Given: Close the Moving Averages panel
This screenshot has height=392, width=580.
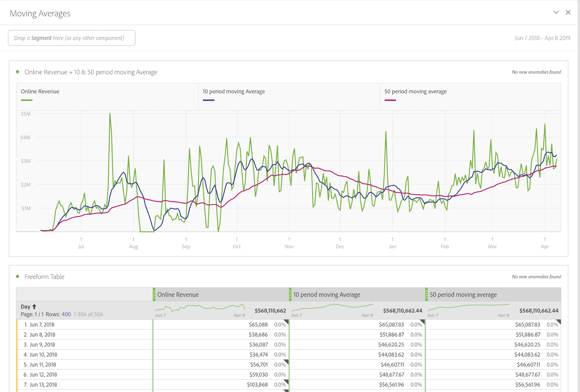Looking at the screenshot, I should click(x=568, y=12).
